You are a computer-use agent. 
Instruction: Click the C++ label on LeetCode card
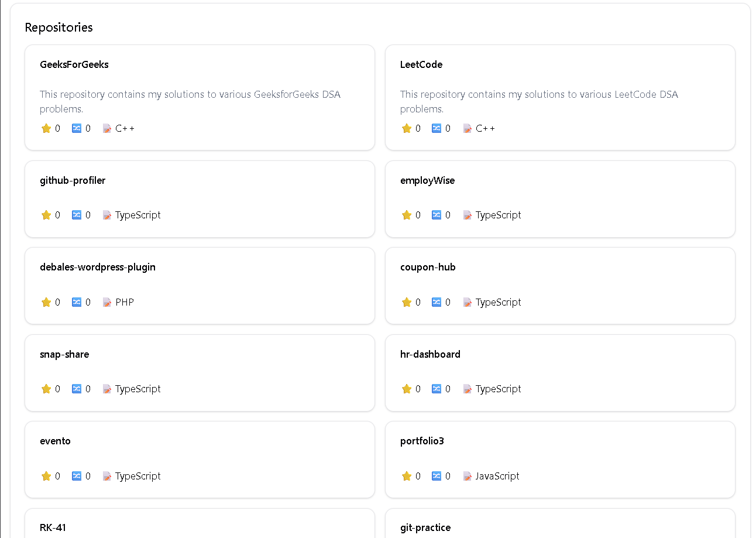coord(485,128)
